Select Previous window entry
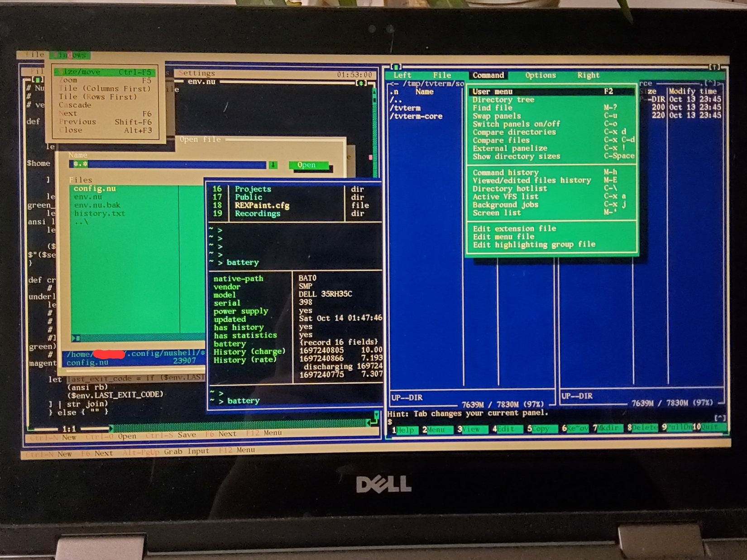Screen dimensions: 747x560 [x=105, y=122]
